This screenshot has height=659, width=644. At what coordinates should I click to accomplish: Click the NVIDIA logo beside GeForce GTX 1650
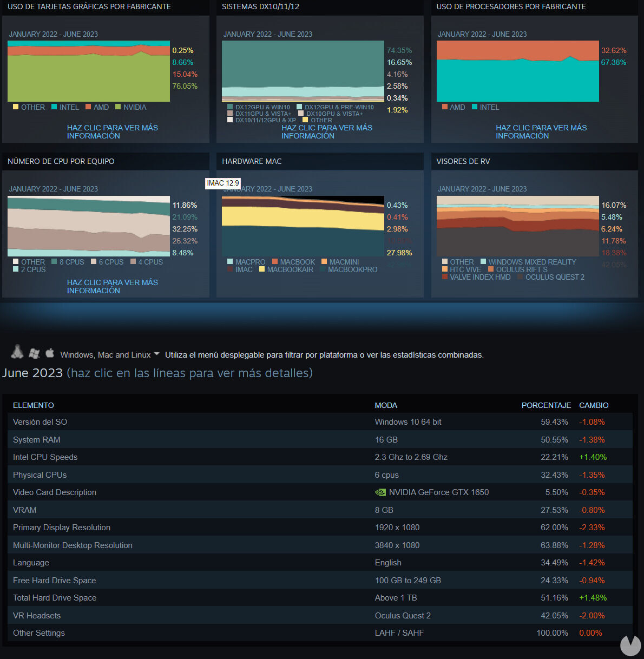(x=380, y=492)
